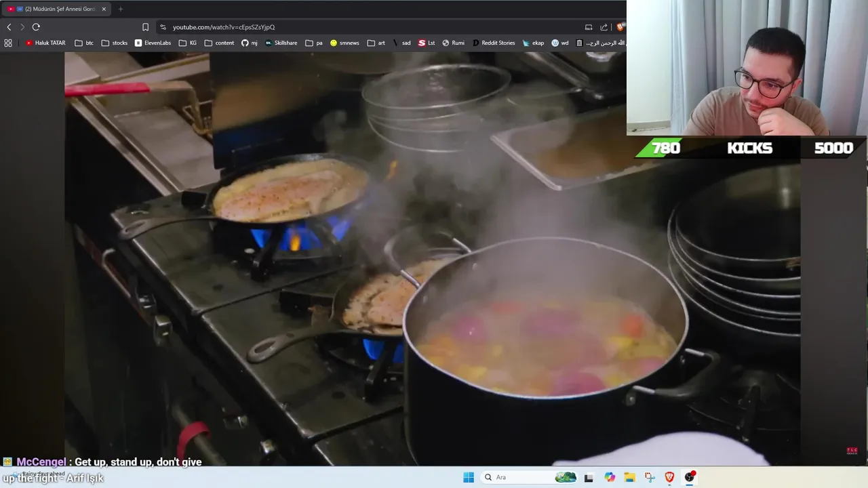Open Brave Shields lion icon
The height and width of the screenshot is (488, 868).
[620, 27]
